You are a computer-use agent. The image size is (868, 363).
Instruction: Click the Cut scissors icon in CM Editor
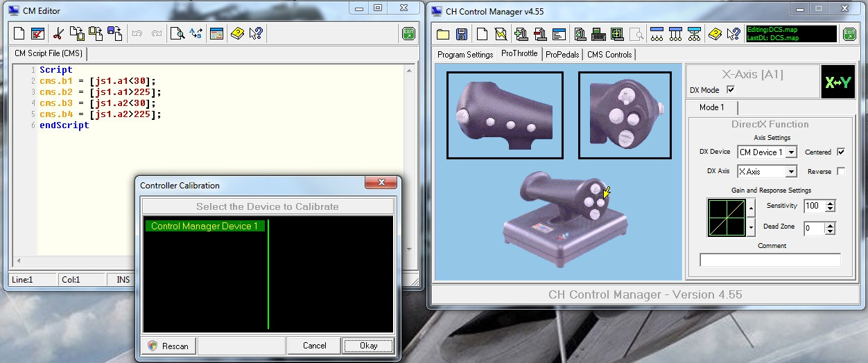58,33
